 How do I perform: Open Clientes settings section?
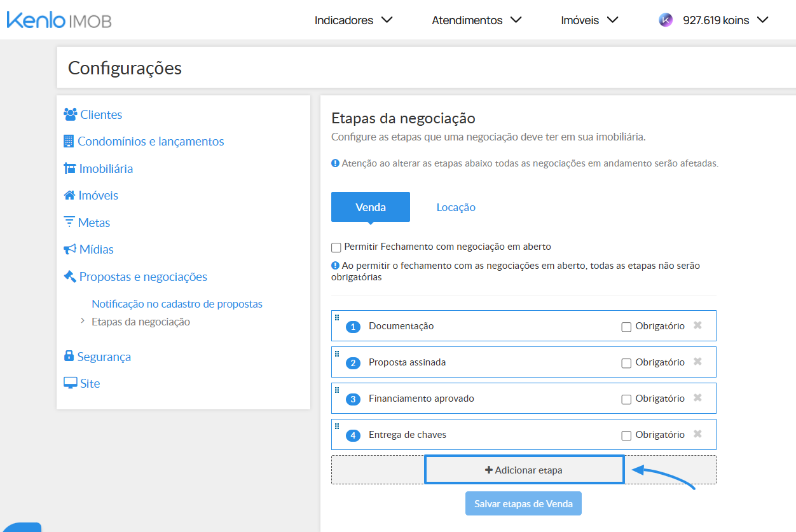pyautogui.click(x=101, y=114)
